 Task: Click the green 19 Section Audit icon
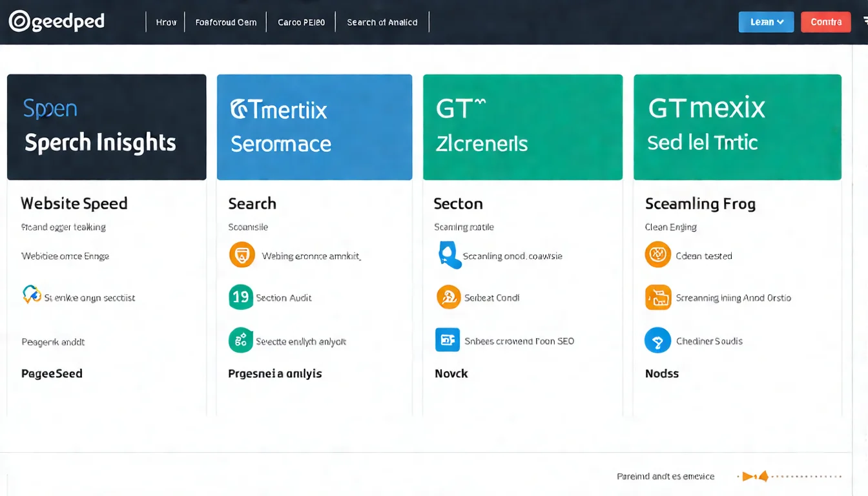[x=241, y=297]
